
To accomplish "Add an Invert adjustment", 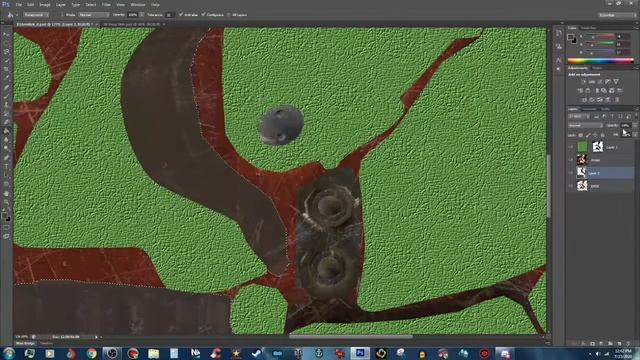I will (584, 100).
